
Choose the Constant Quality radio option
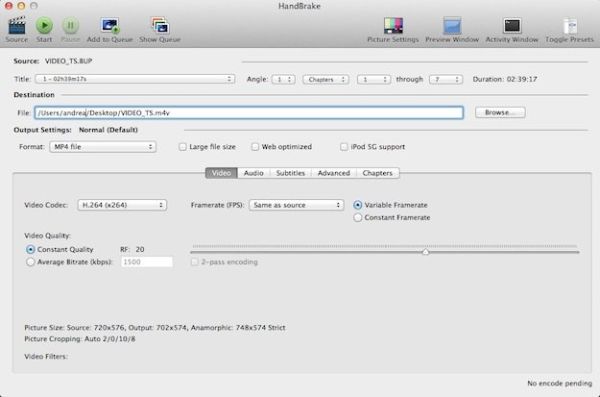tap(30, 250)
